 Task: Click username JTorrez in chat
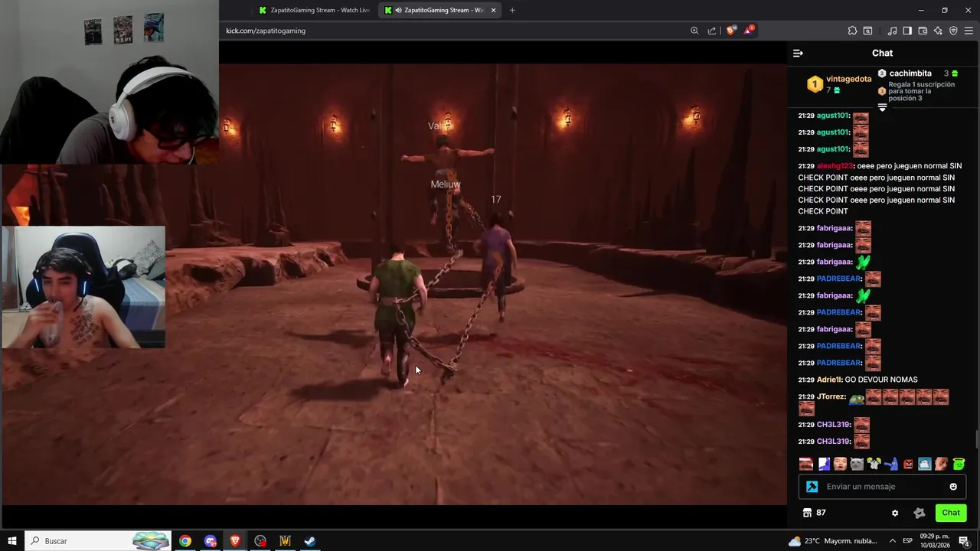[831, 396]
